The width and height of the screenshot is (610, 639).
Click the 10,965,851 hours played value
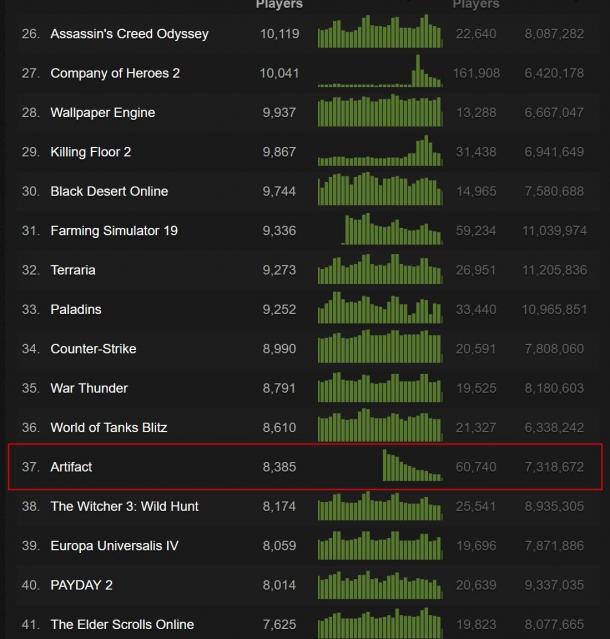click(x=555, y=310)
